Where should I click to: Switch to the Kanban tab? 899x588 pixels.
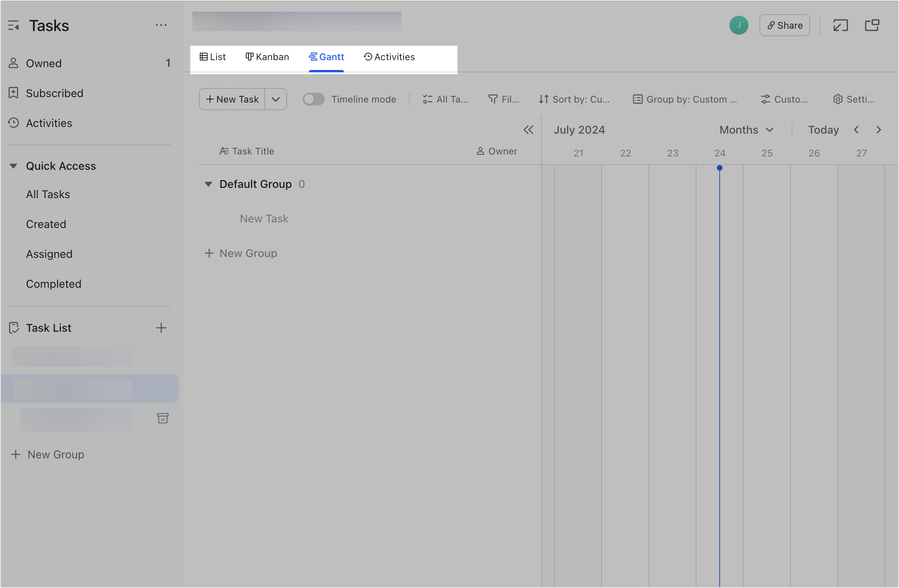coord(267,57)
